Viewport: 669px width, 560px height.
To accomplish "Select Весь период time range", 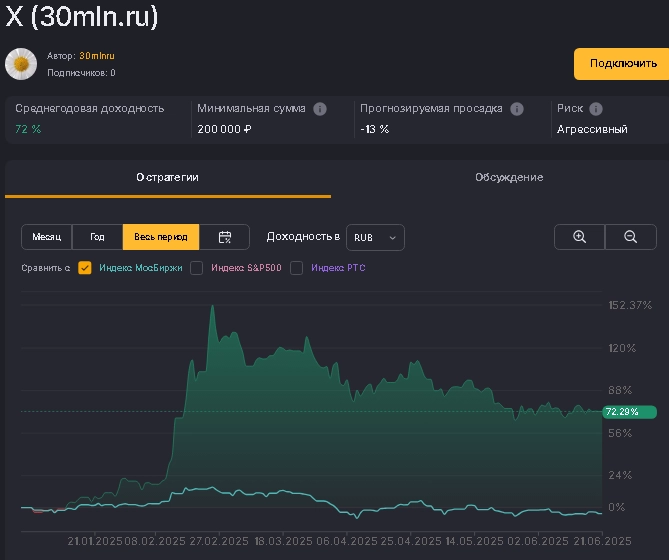I will click(161, 237).
